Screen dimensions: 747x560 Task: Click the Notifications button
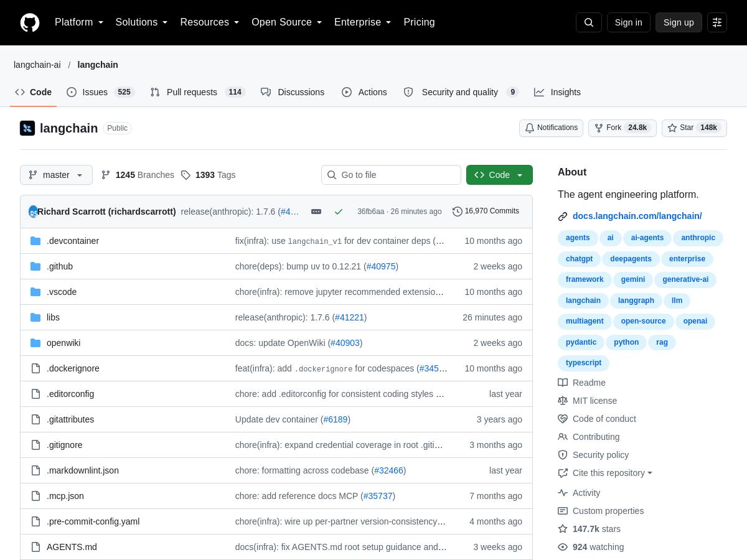551,128
